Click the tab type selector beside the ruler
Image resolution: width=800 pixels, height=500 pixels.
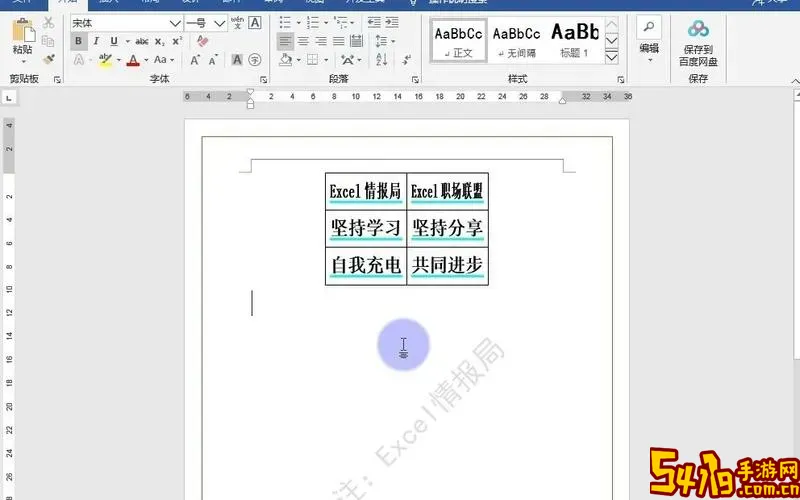10,97
